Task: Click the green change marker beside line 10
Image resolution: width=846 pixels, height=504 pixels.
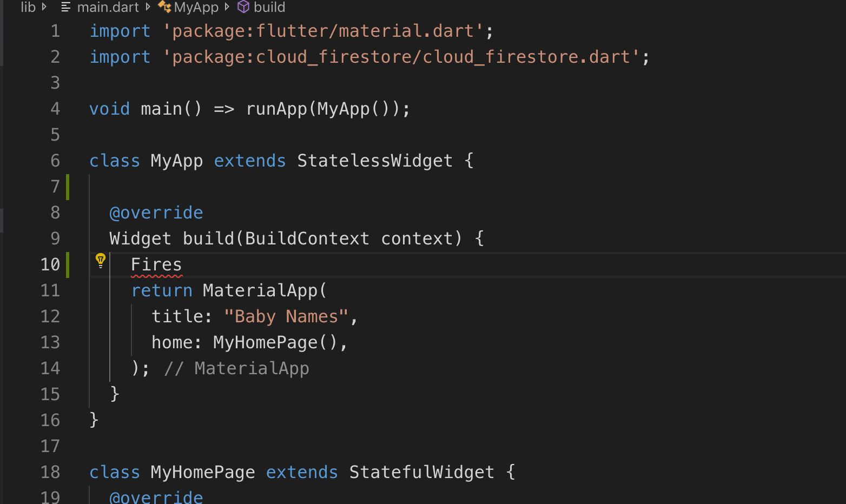Action: 67,264
